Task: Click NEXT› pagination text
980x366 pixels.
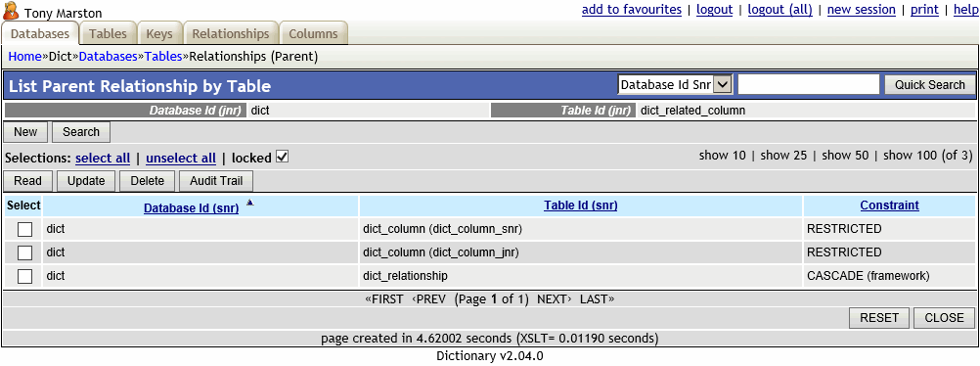Action: coord(555,299)
